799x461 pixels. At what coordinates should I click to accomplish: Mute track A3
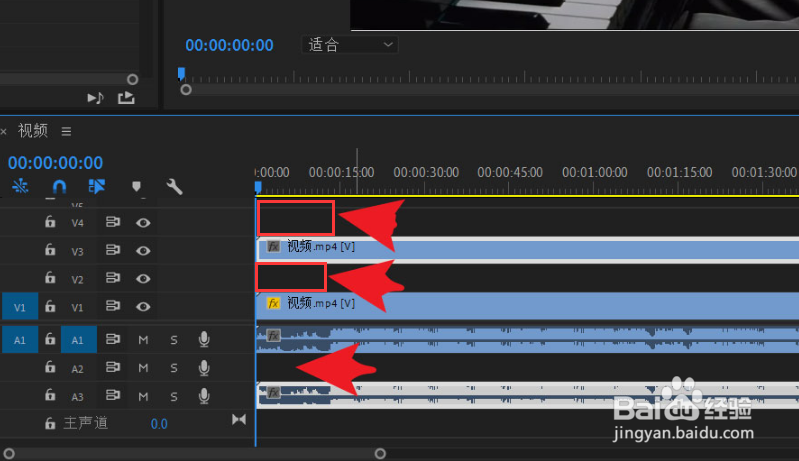(143, 396)
